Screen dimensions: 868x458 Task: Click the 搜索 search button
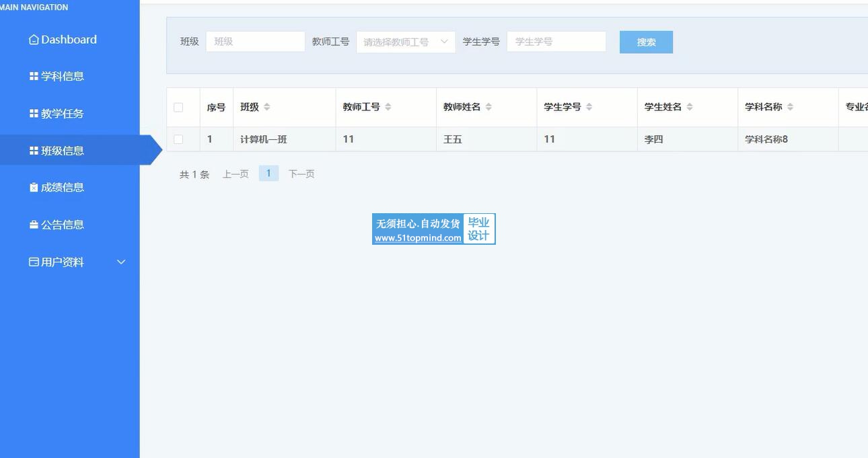pos(646,42)
